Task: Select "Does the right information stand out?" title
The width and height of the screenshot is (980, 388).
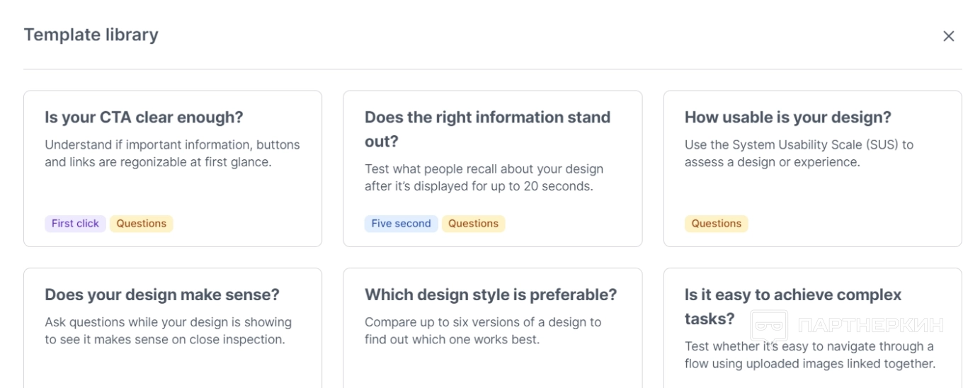Action: (x=487, y=129)
